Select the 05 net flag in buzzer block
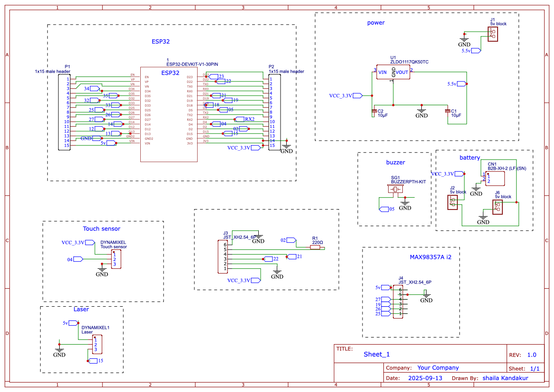The image size is (554, 392). 387,209
